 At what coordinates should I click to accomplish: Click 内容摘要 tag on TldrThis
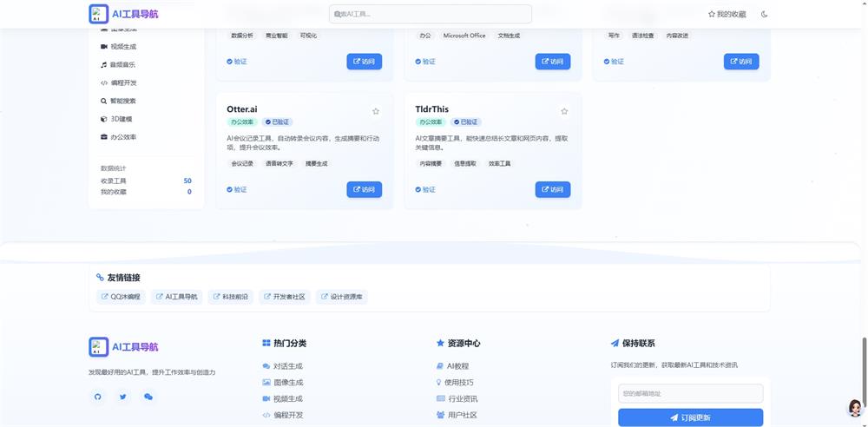coord(431,163)
